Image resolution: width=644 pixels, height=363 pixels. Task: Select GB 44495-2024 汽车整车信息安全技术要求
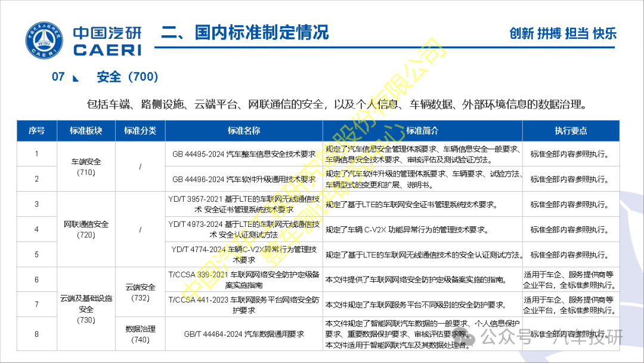click(244, 154)
